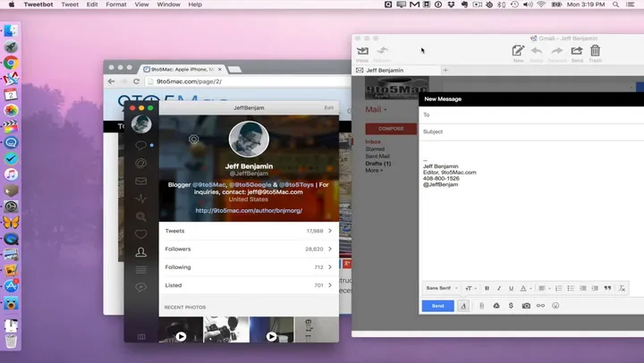Click the blue Send button
Screen dimensions: 644x363
tap(437, 306)
